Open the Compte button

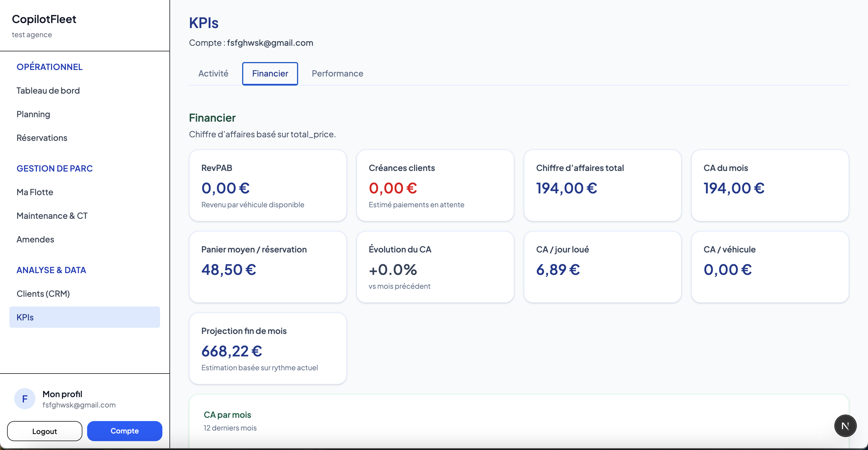tap(124, 431)
